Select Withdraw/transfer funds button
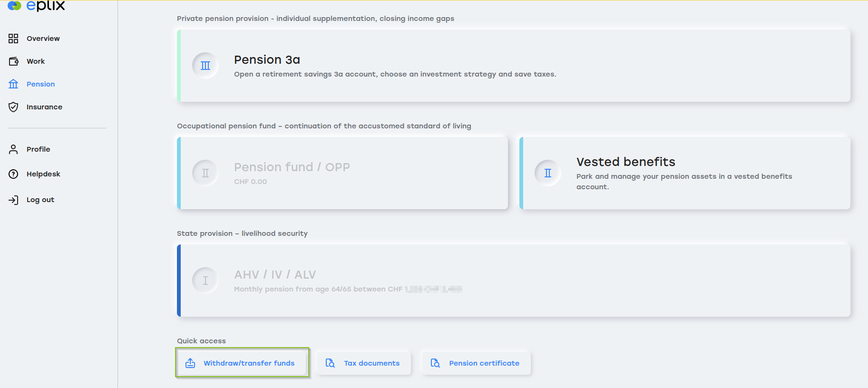This screenshot has width=868, height=388. point(242,363)
